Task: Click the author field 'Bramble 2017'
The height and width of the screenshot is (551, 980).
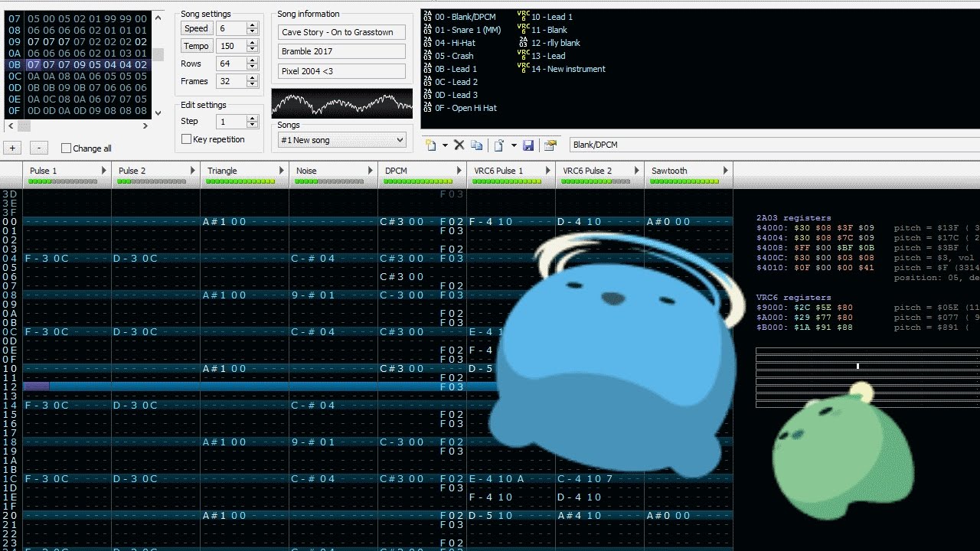Action: coord(341,51)
